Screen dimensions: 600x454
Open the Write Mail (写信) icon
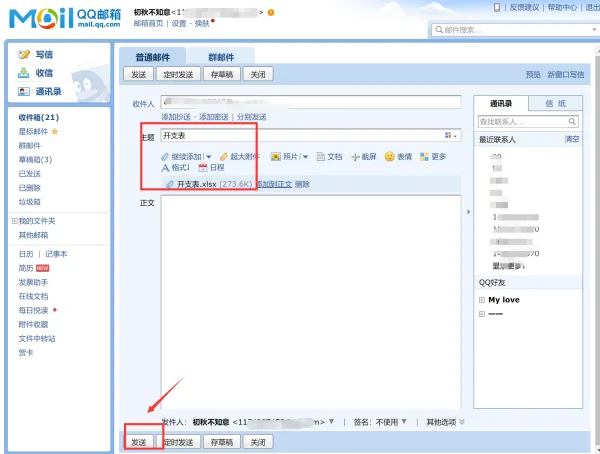24,55
